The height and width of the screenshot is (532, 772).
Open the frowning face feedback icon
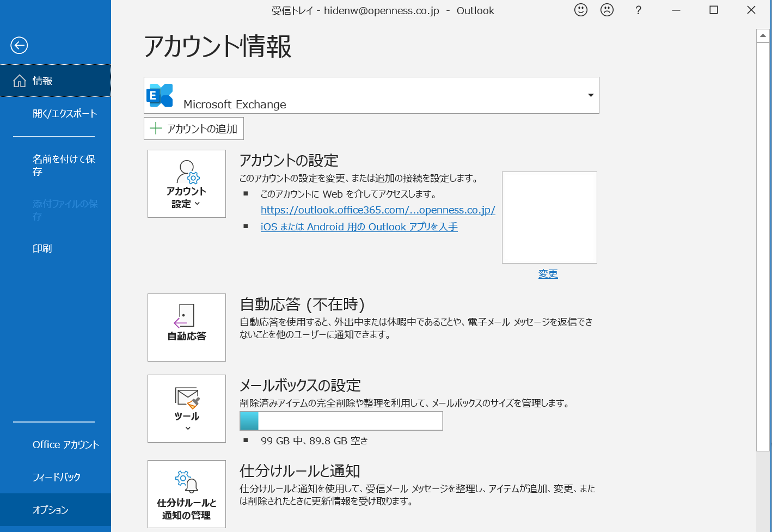[x=606, y=10]
